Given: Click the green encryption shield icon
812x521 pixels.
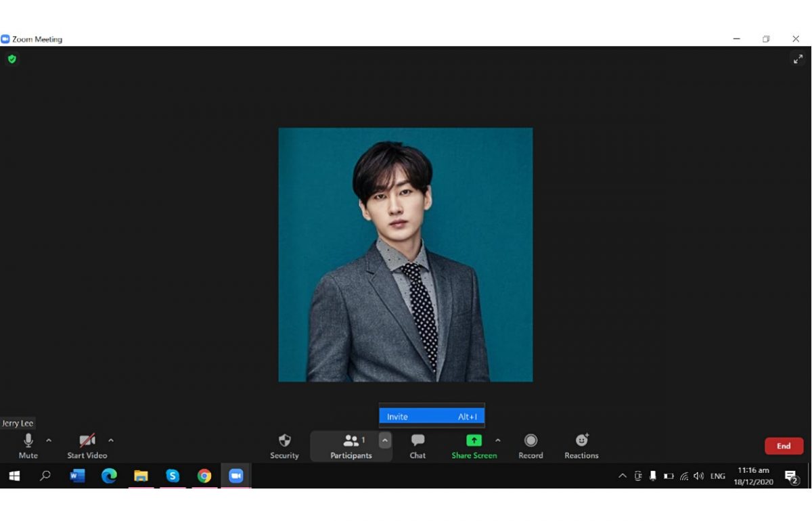Looking at the screenshot, I should click(x=12, y=59).
